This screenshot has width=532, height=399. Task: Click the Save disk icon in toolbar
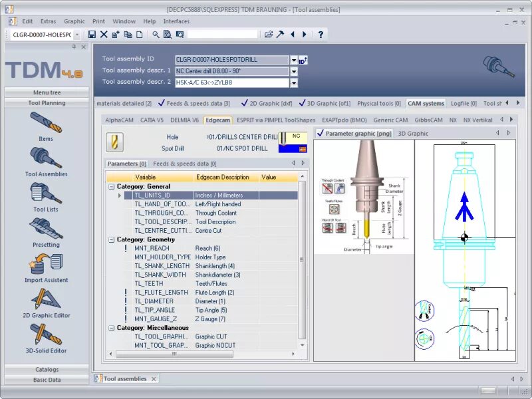pos(92,35)
